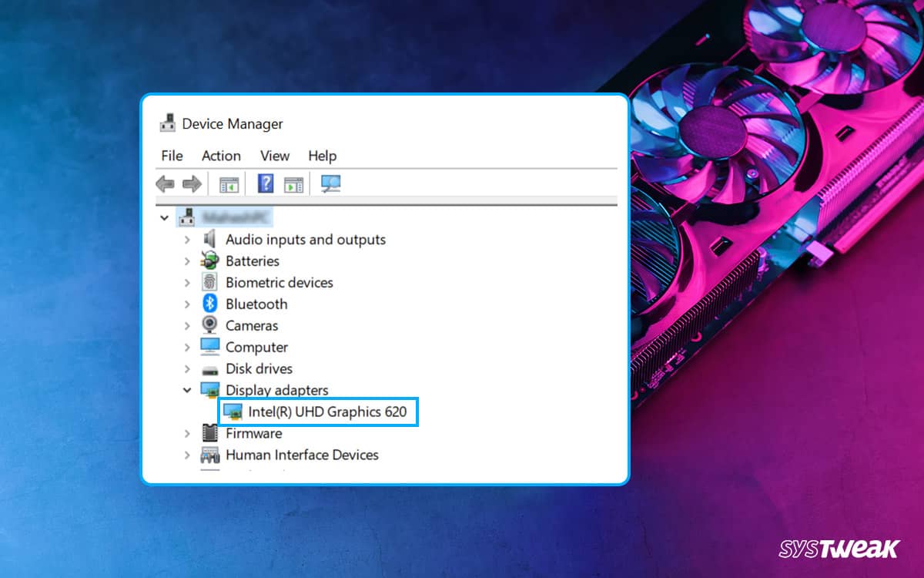
Task: Collapse the computer name root node
Action: (x=164, y=217)
